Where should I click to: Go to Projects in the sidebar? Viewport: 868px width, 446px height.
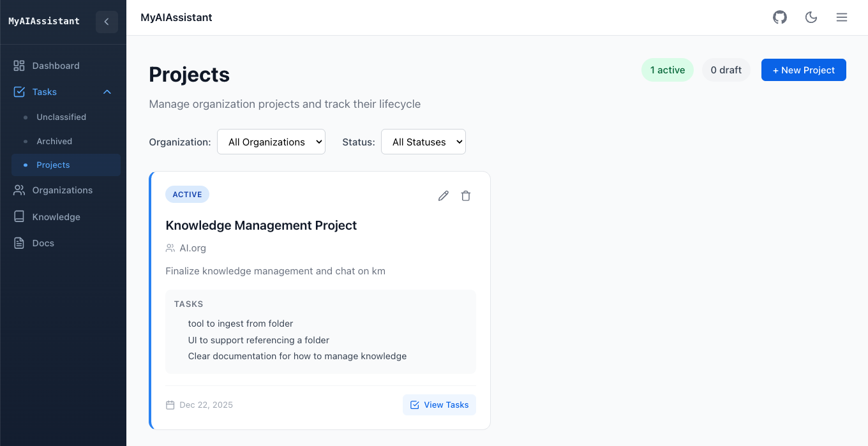pos(53,165)
